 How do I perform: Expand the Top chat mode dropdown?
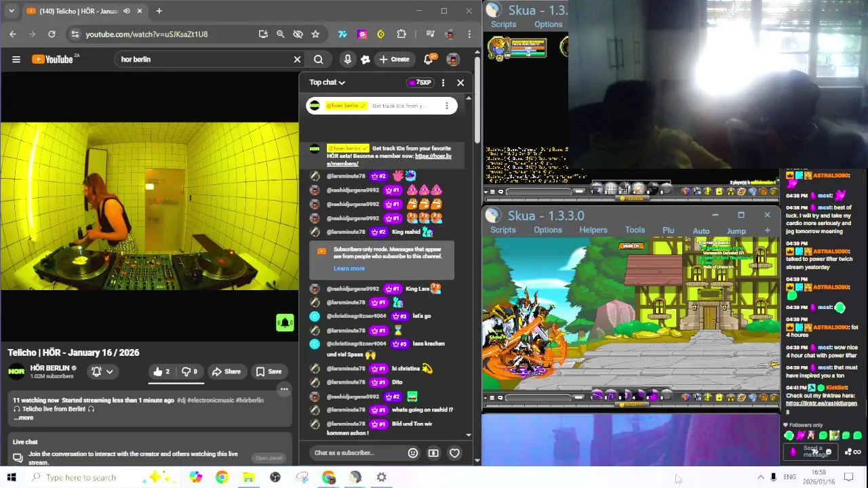point(327,82)
